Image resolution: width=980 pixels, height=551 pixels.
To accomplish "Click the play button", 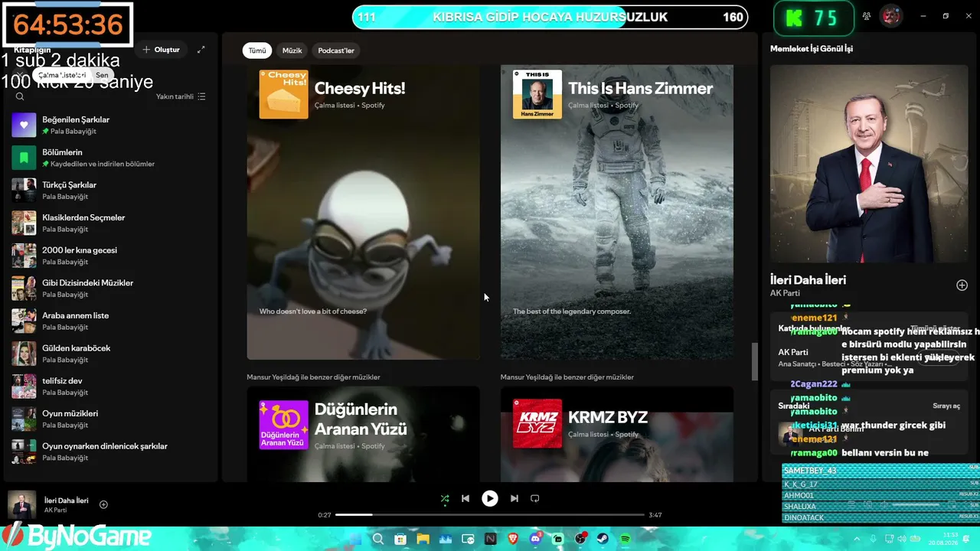I will point(489,498).
